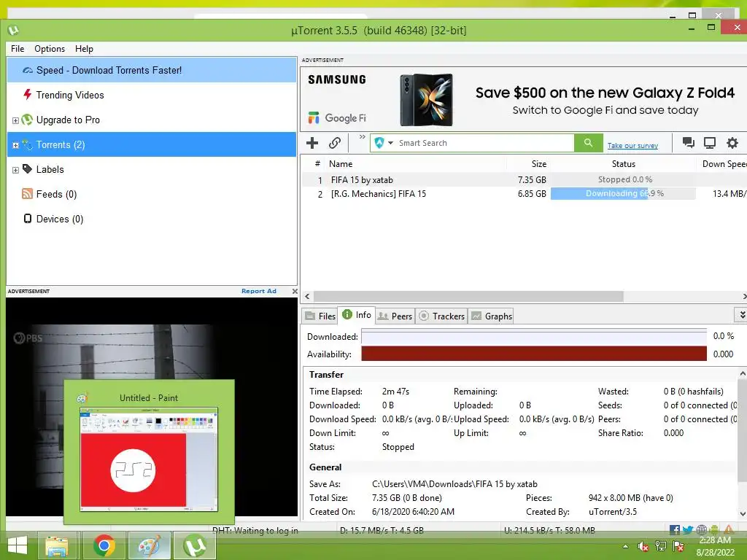
Task: Sort torrents by Size column header
Action: 529,164
